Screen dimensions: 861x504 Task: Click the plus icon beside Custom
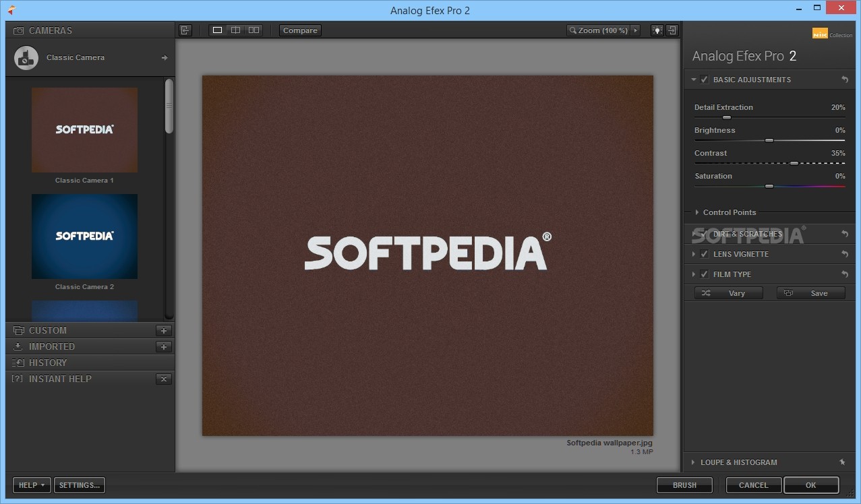click(164, 330)
